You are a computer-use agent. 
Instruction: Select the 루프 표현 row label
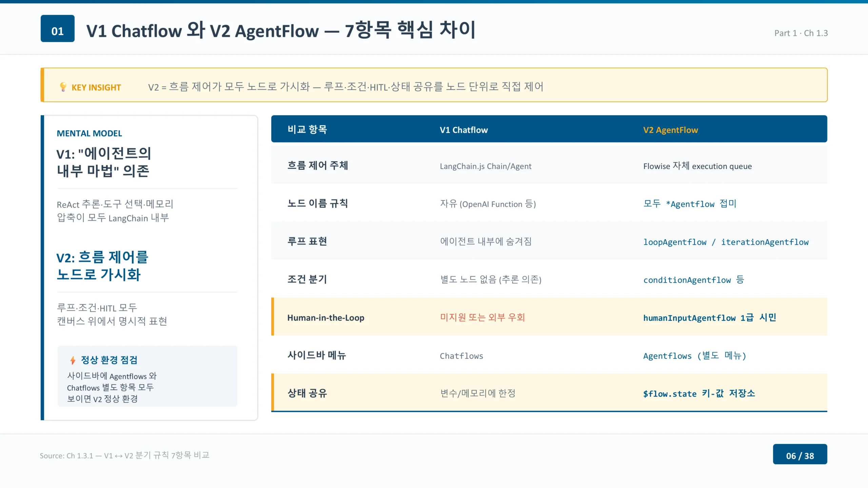[x=307, y=241]
